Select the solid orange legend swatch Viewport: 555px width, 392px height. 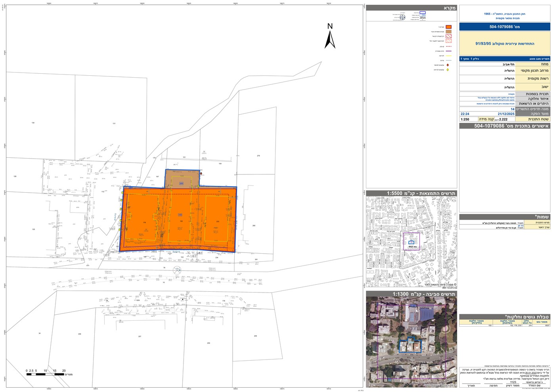[448, 27]
